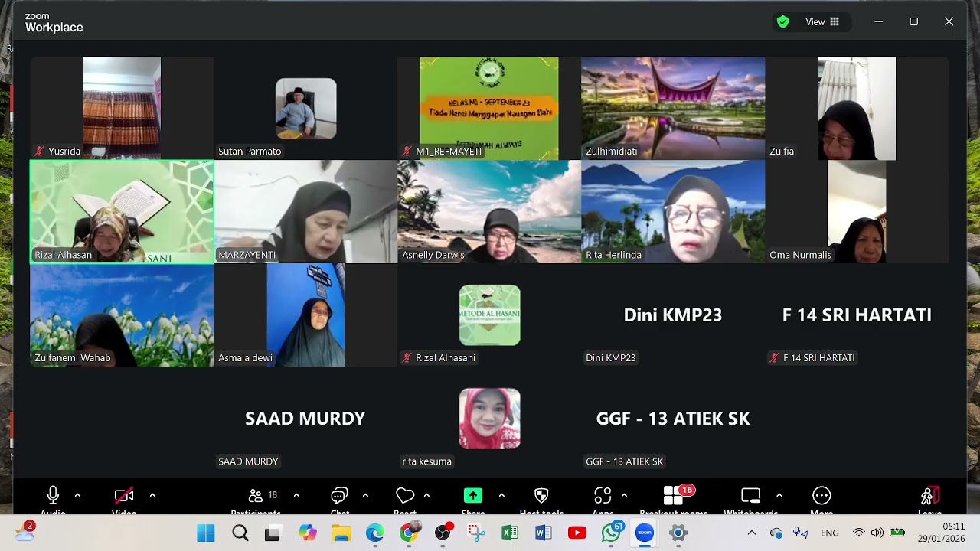Select Zulfanemi Wahab's video tile

(x=122, y=315)
